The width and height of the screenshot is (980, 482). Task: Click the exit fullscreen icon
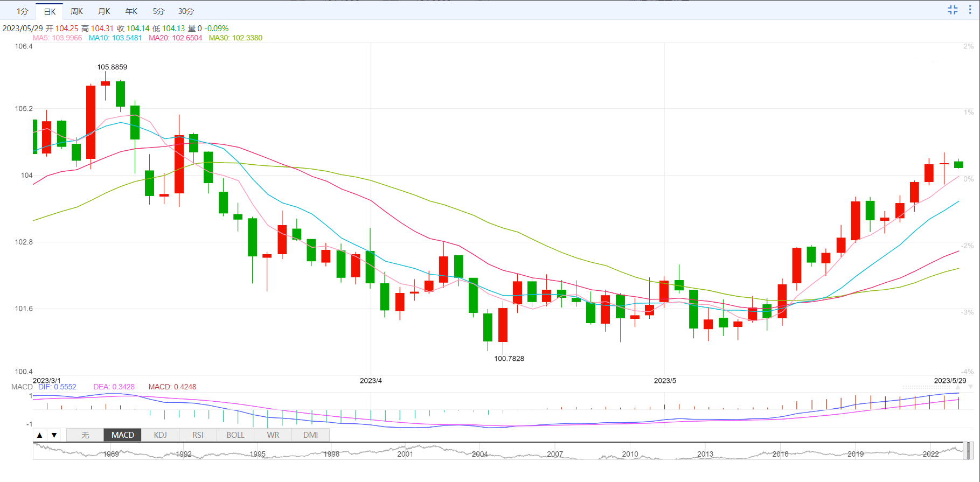(953, 10)
